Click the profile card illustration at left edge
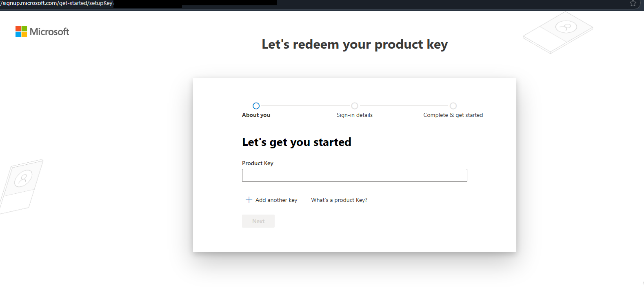 pos(20,186)
